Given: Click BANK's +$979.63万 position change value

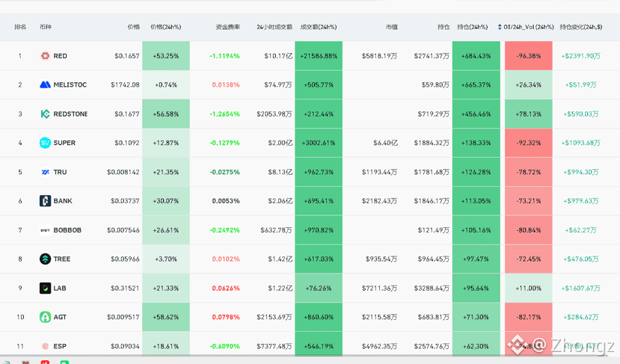Looking at the screenshot, I should (x=581, y=201).
